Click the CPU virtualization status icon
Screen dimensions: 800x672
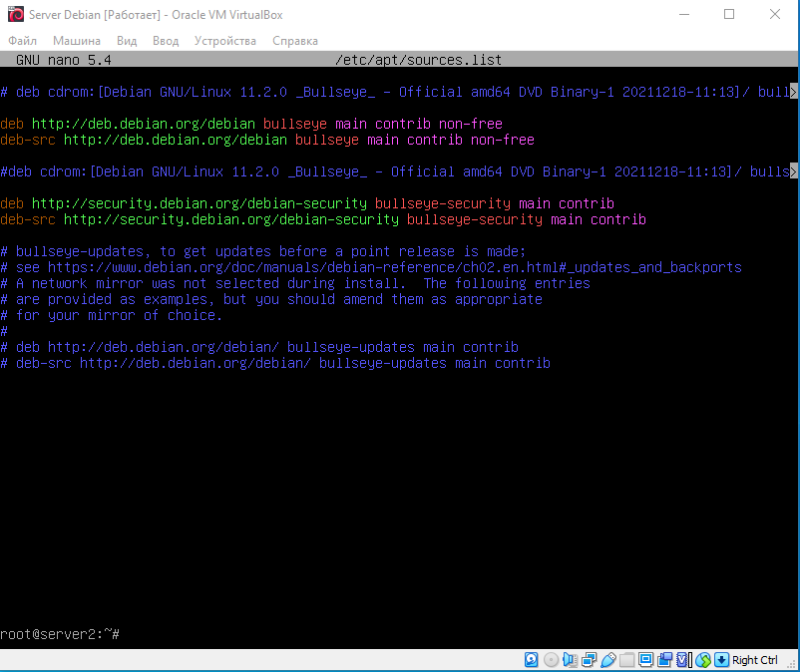(682, 660)
